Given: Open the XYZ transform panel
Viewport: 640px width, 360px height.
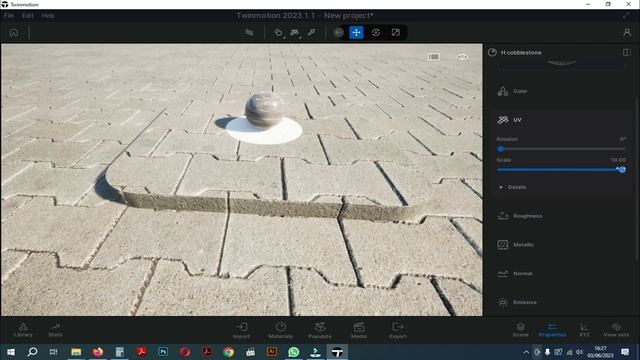Looking at the screenshot, I should [584, 330].
